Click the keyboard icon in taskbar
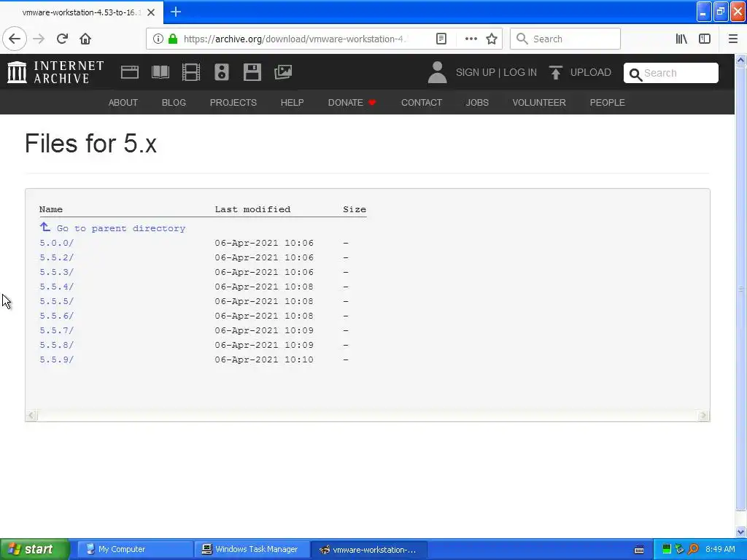 click(639, 550)
